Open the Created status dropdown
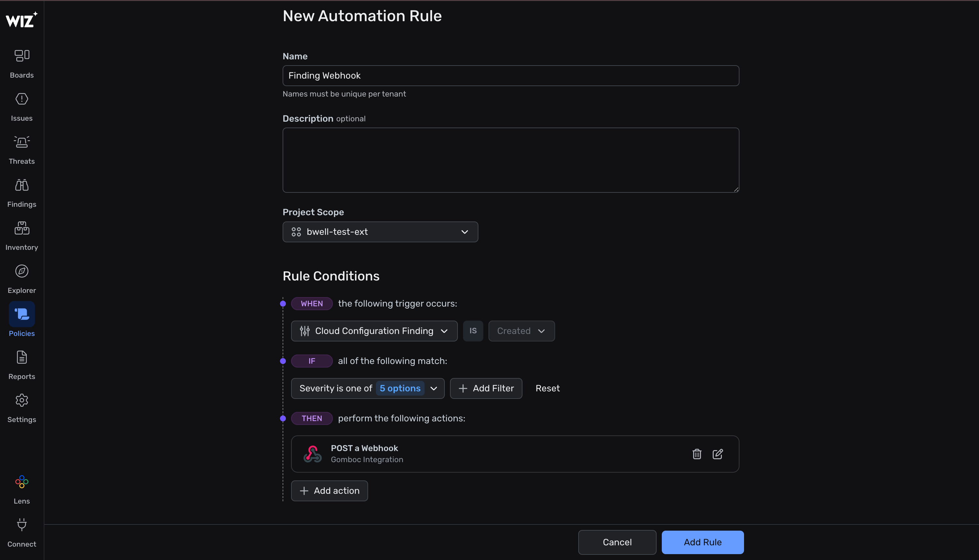Viewport: 979px width, 560px height. click(x=521, y=331)
